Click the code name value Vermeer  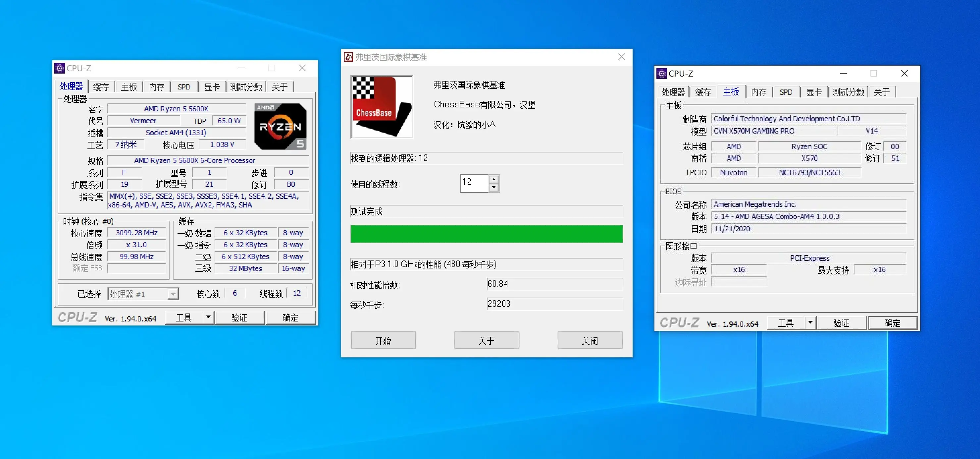pyautogui.click(x=143, y=121)
